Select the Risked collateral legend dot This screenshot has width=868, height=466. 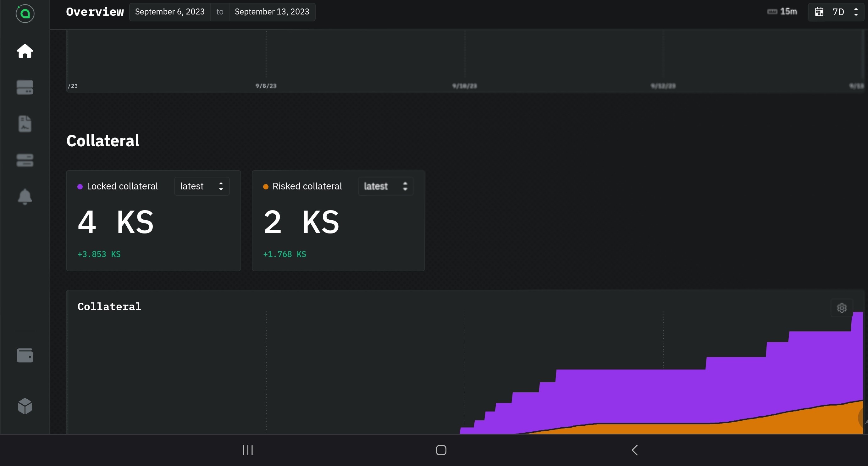tap(266, 186)
